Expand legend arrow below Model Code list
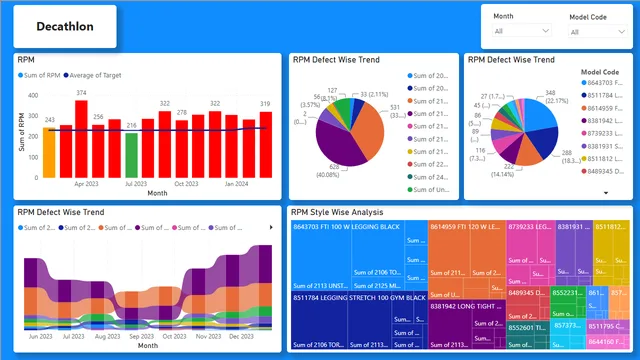640x360 pixels. coord(606,193)
